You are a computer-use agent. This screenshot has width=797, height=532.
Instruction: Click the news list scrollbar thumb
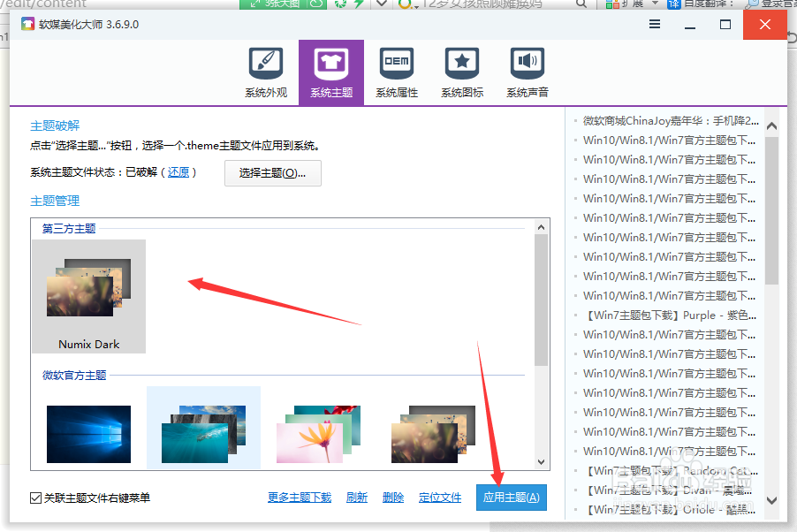point(771,210)
